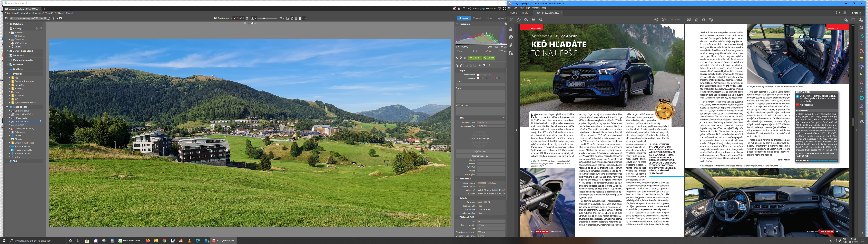Click the PDF page number field
The image size is (868, 244).
pos(672,19)
